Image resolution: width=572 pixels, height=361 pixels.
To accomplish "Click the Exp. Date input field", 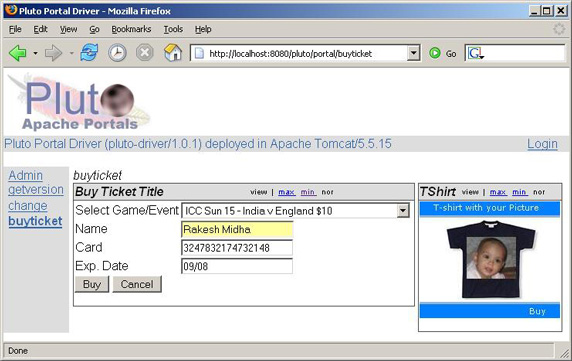I will pyautogui.click(x=237, y=266).
